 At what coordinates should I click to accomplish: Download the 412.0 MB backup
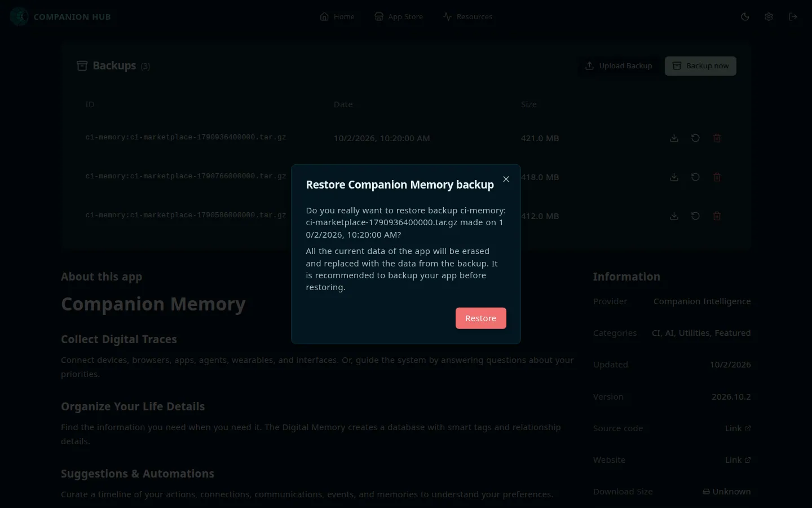[674, 216]
